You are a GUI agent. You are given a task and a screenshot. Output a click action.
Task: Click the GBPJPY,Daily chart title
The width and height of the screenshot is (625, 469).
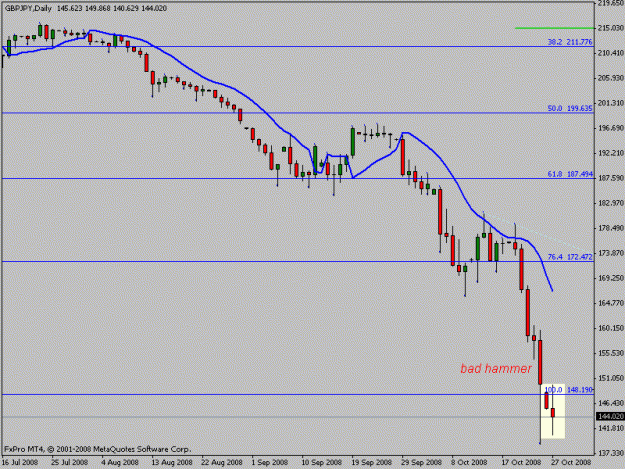[x=28, y=8]
